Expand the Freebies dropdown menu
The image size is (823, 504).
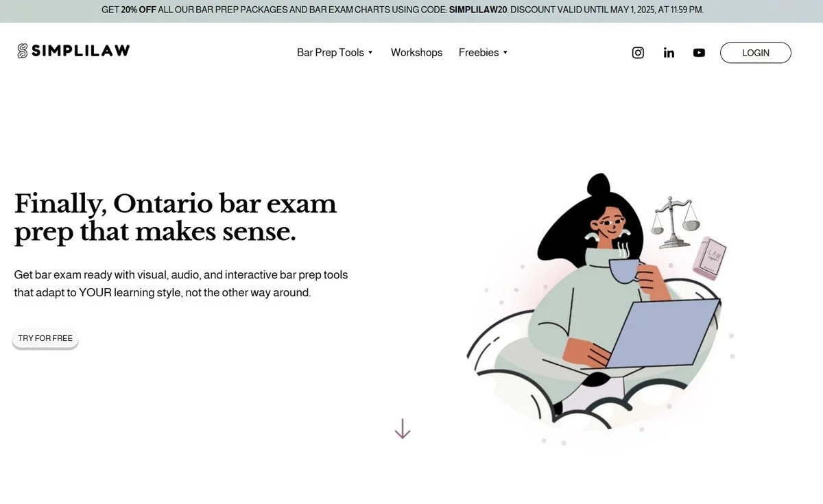483,53
